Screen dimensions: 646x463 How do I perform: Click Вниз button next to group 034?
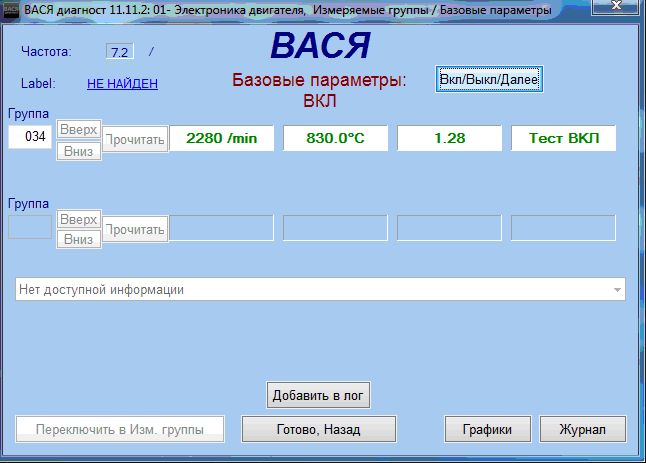click(79, 151)
